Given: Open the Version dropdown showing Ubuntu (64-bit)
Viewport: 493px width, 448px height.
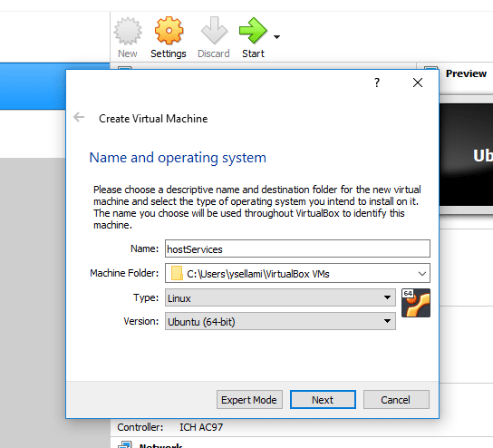Looking at the screenshot, I should click(280, 321).
